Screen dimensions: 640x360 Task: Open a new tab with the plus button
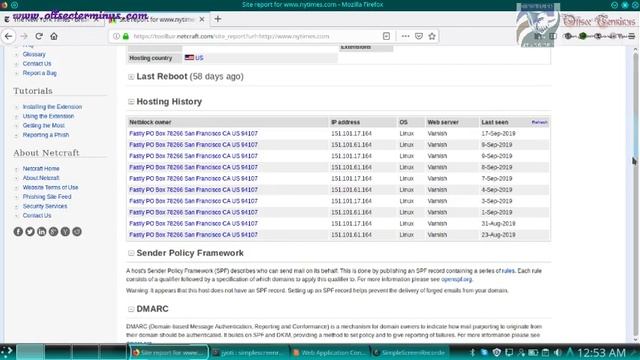pyautogui.click(x=218, y=19)
